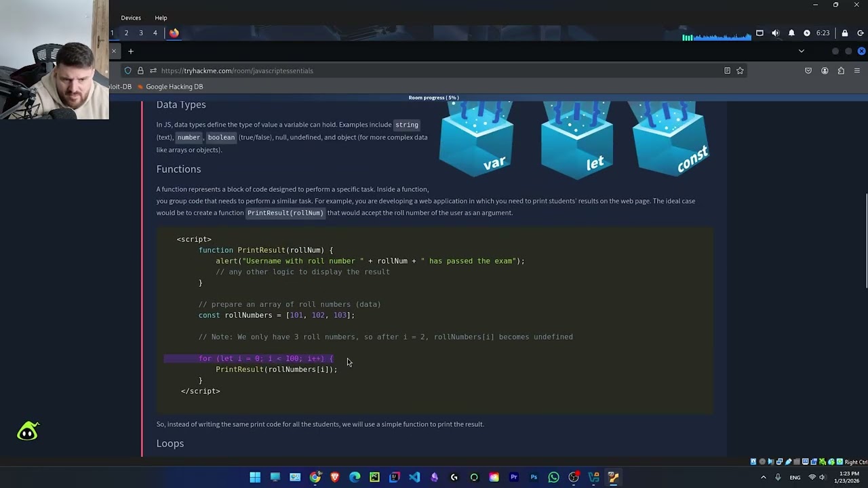Click the display icon in Kali panel
The width and height of the screenshot is (868, 488).
(x=759, y=33)
